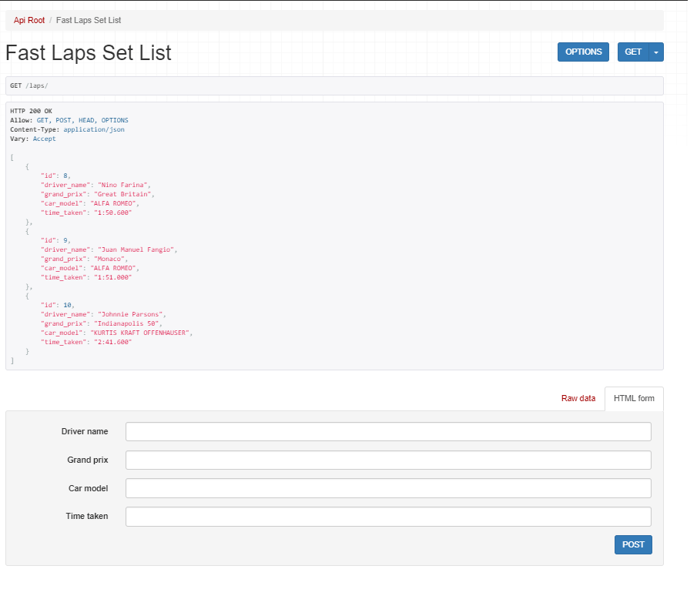Click the Fast Laps Set List page heading
Viewport: 697px width, 616px height.
click(89, 52)
